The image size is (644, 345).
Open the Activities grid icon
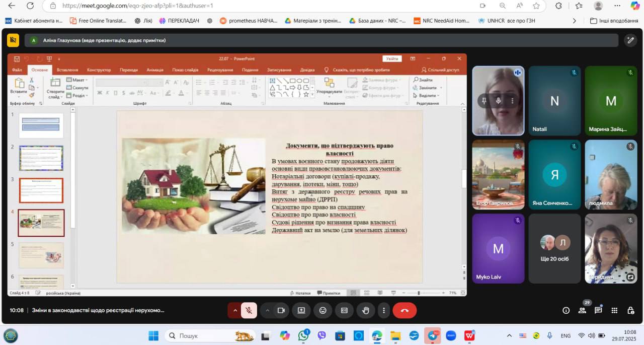(x=614, y=310)
